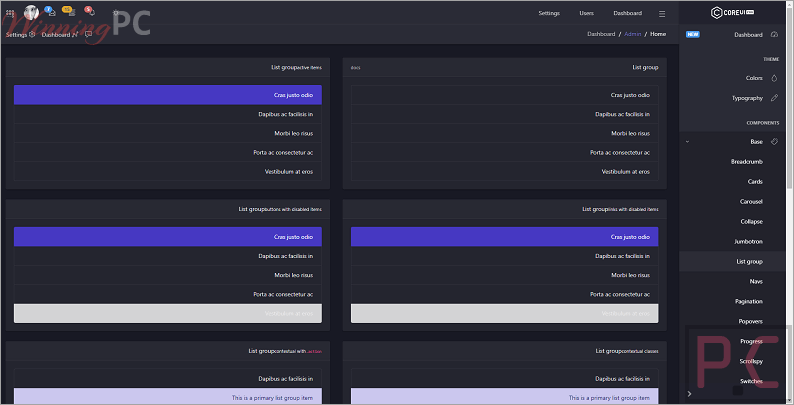Viewport: 794px width, 405px height.
Task: Open Users in the top header
Action: point(586,13)
